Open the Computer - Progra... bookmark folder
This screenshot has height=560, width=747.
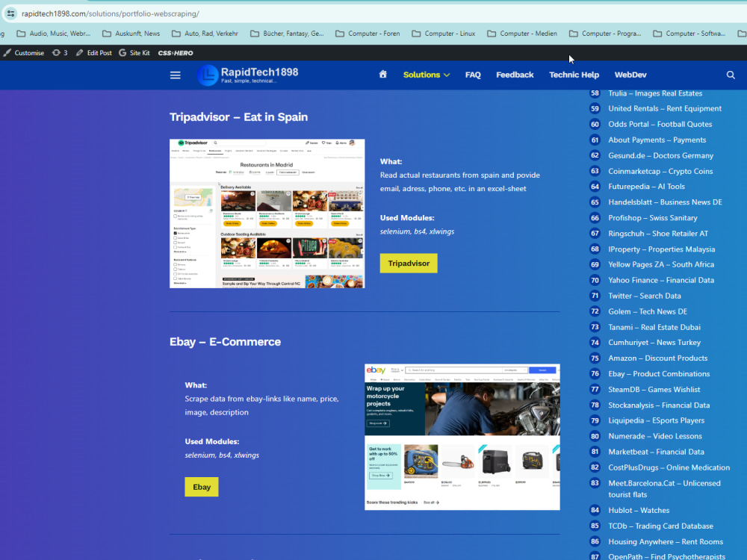(605, 34)
